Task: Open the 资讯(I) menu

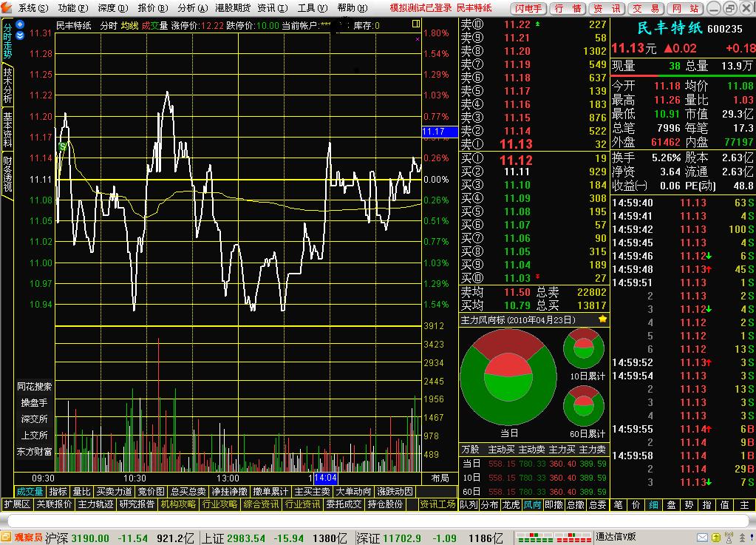Action: tap(273, 7)
